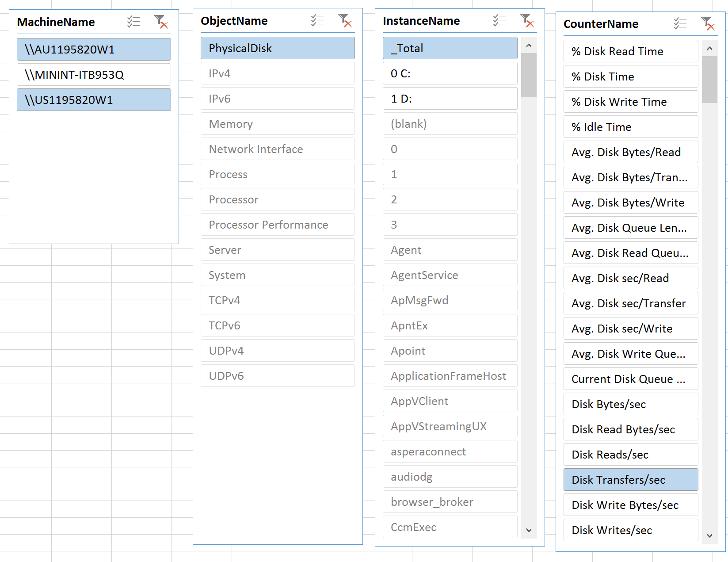Select AppVClient instance item
Screen dimensions: 728x562
[x=450, y=401]
